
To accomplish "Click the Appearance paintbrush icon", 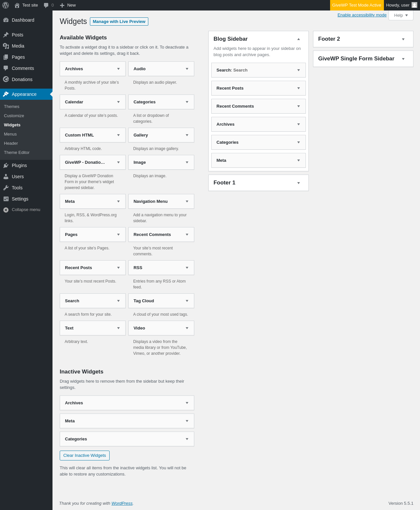I will pos(6,94).
